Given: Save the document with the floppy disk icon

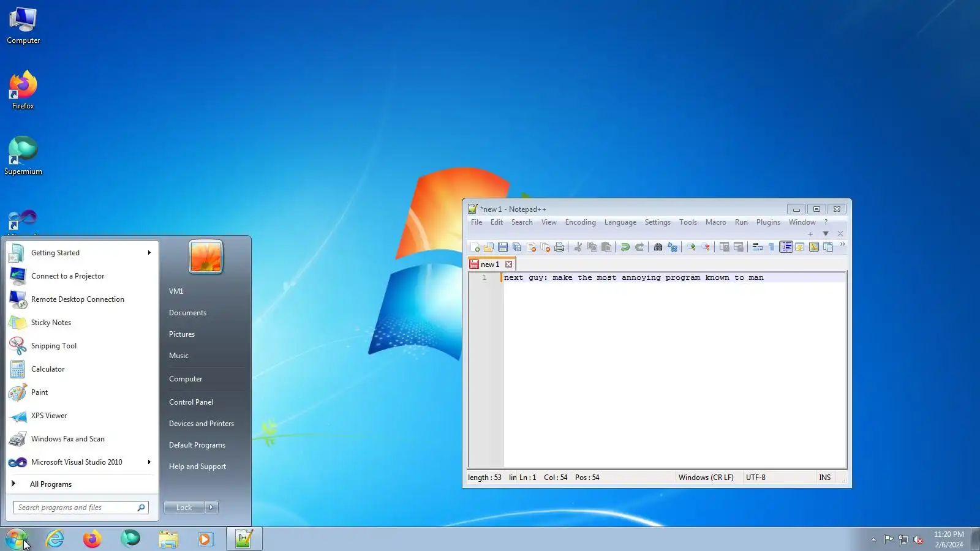Looking at the screenshot, I should pos(503,247).
